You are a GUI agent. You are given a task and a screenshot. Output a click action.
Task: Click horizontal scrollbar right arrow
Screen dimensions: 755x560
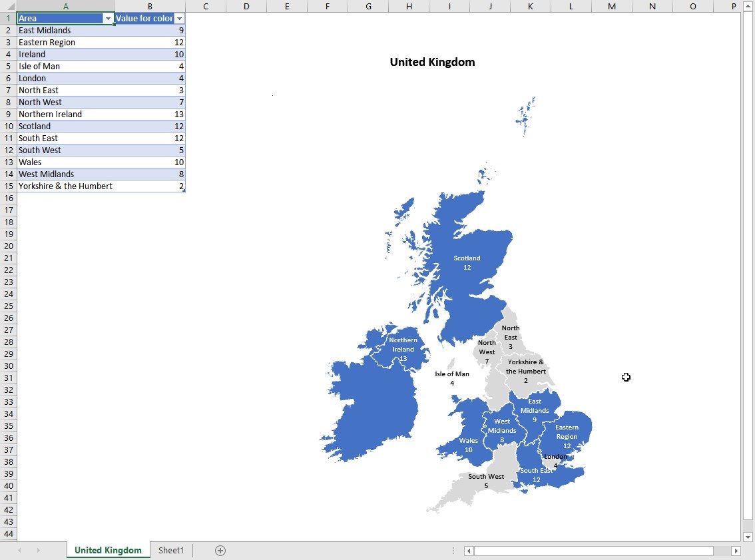pos(735,551)
